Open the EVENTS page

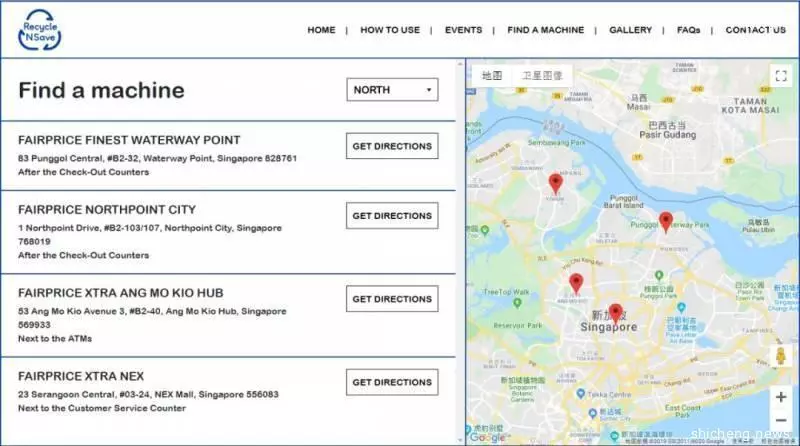463,30
